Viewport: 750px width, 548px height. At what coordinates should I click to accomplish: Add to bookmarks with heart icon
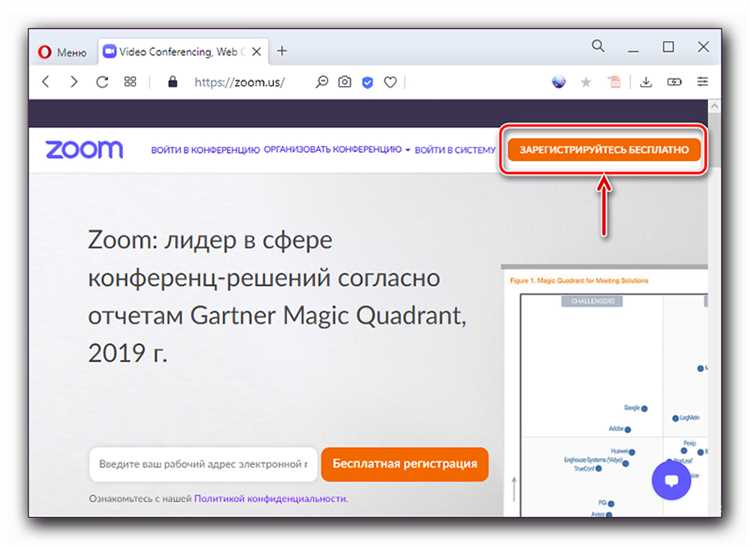(x=390, y=82)
